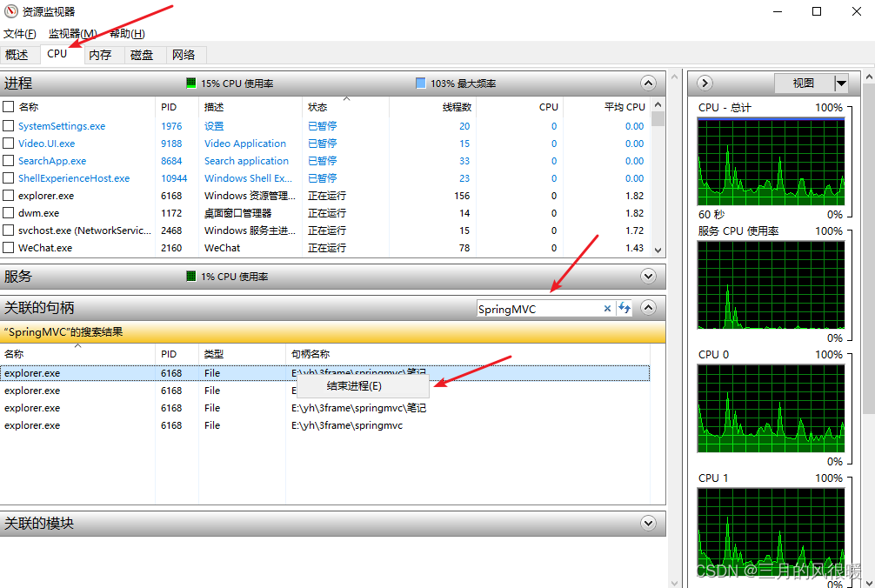
Task: Open the 视图 dropdown arrow
Action: (841, 84)
